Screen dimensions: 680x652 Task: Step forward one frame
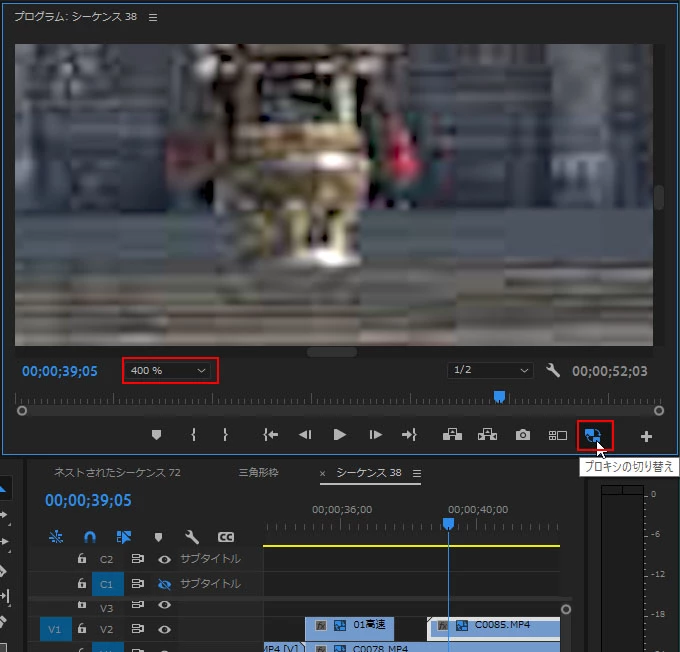point(375,435)
